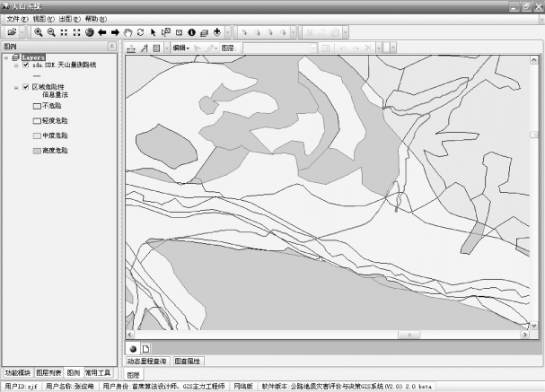Image resolution: width=545 pixels, height=392 pixels.
Task: Collapse the 区域危险性 layer node
Action: coord(16,88)
